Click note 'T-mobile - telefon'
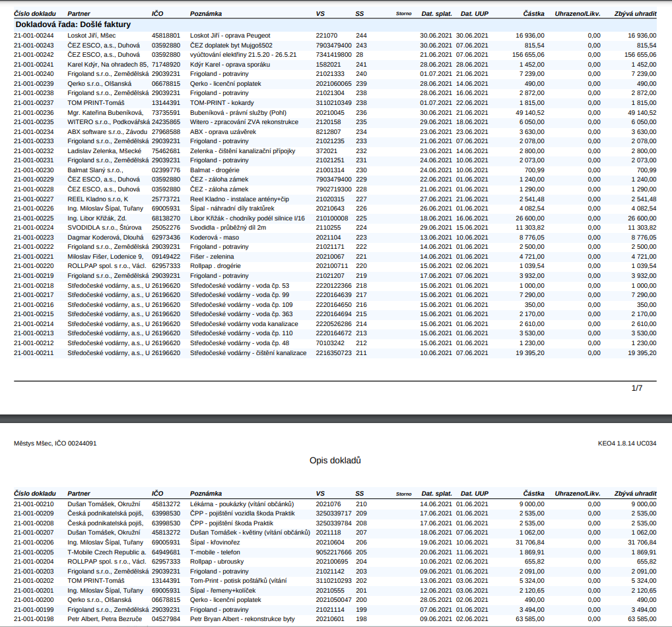 215,552
